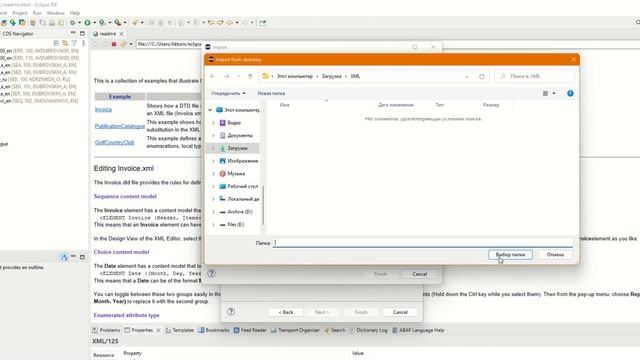Open the Project menu

tap(20, 13)
